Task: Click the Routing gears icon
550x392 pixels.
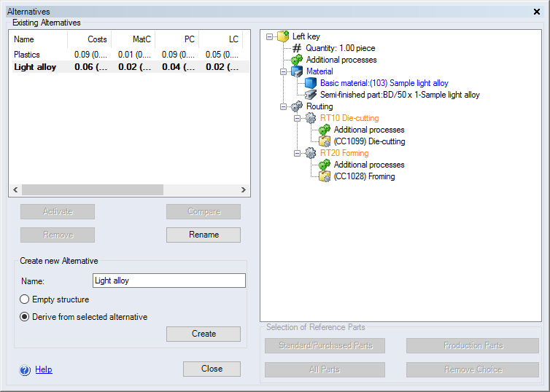Action: pyautogui.click(x=297, y=106)
